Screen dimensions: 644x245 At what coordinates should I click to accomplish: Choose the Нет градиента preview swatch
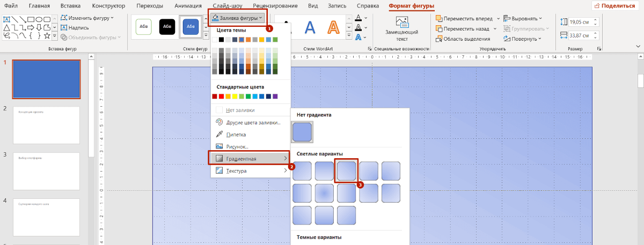point(303,132)
